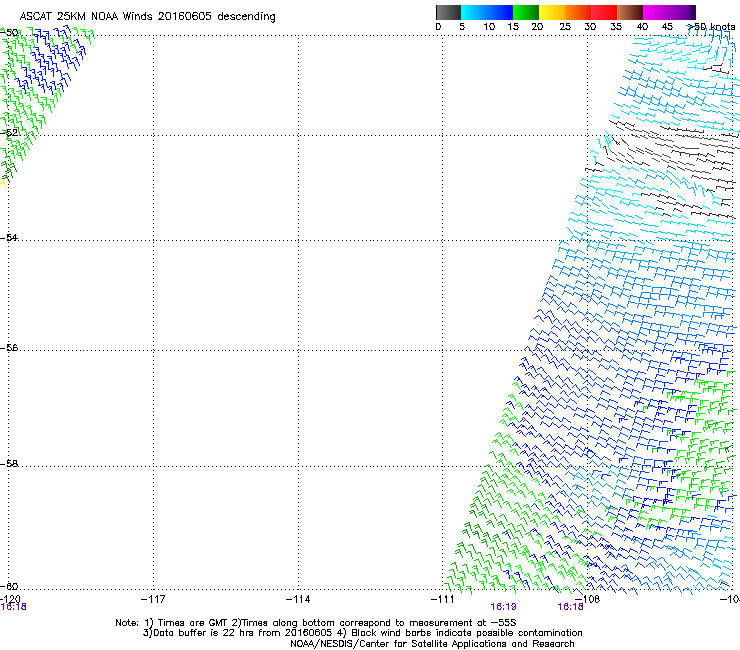Click the 'NOAA/NESDIS/Center for Satellite Applications and Research' credit

(x=432, y=644)
